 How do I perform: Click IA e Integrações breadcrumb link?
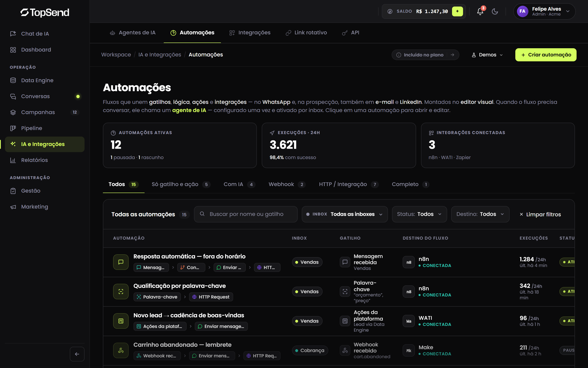160,55
